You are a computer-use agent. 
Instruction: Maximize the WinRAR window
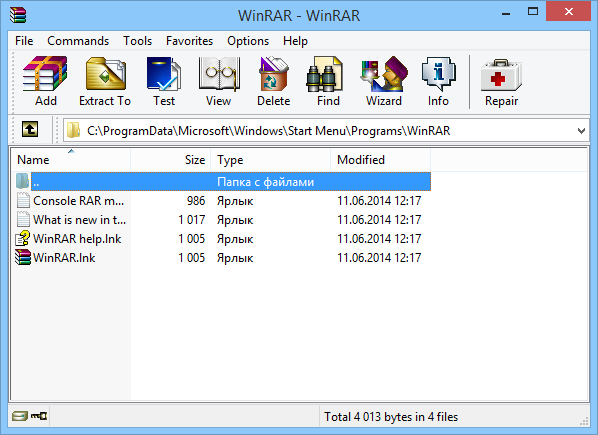pos(533,12)
